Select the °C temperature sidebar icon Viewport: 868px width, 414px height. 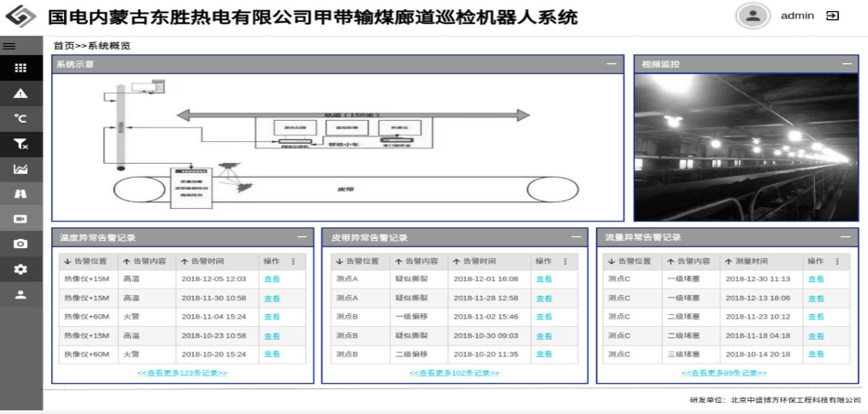point(20,118)
